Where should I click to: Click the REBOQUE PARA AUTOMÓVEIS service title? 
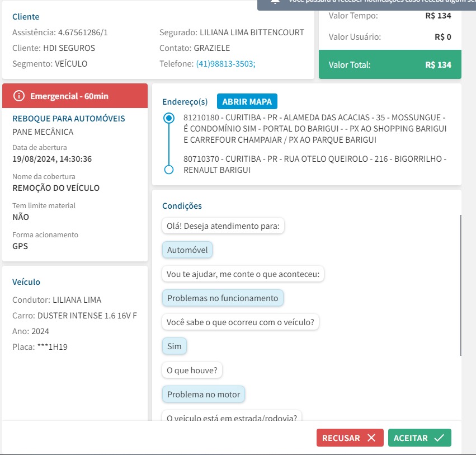pyautogui.click(x=69, y=119)
